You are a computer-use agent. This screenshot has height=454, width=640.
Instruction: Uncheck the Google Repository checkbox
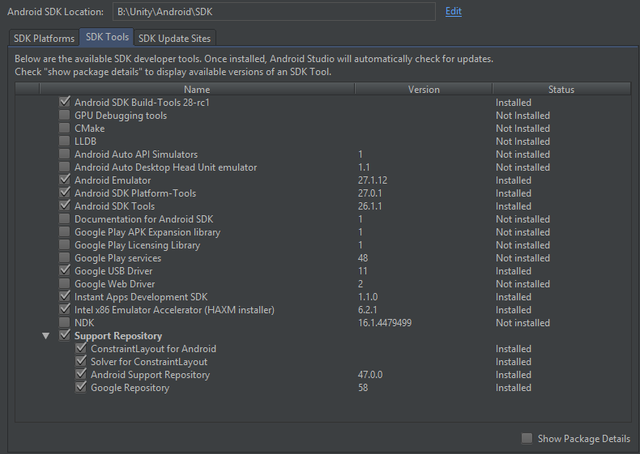81,387
